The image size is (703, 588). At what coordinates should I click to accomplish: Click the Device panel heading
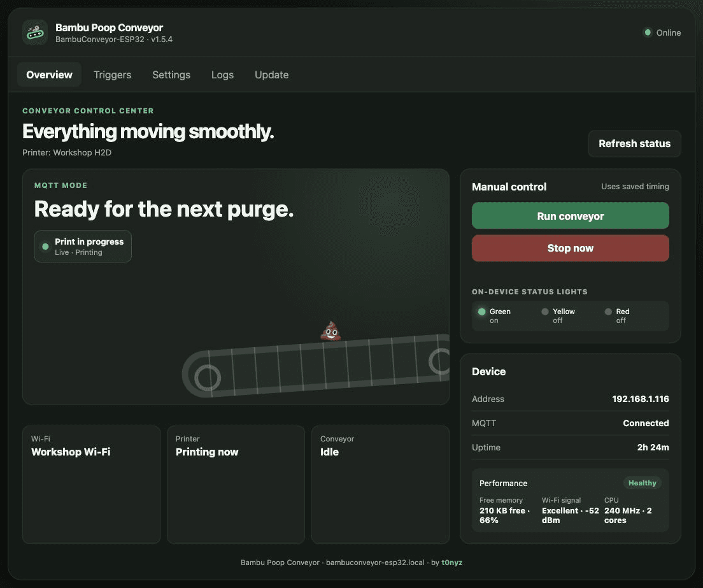click(x=488, y=371)
